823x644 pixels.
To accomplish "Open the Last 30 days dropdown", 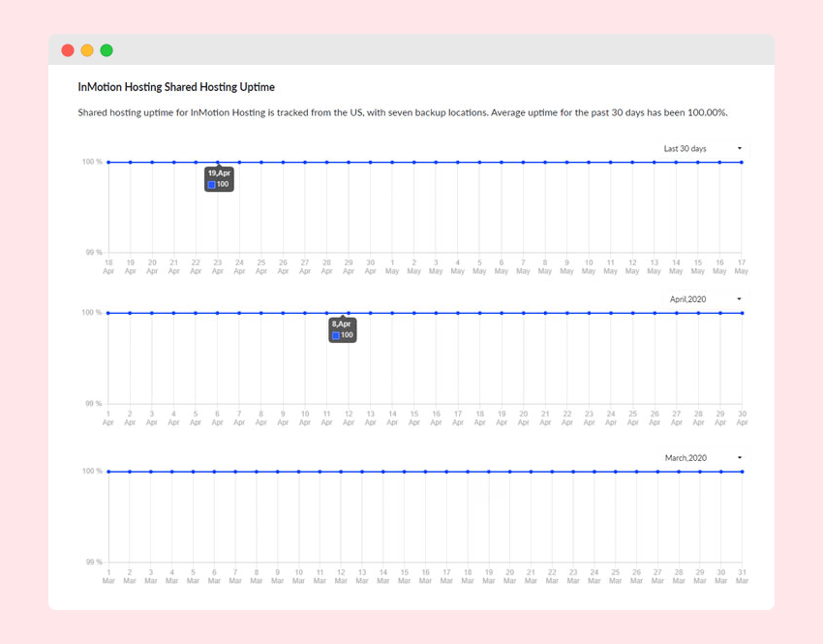I will click(x=703, y=148).
